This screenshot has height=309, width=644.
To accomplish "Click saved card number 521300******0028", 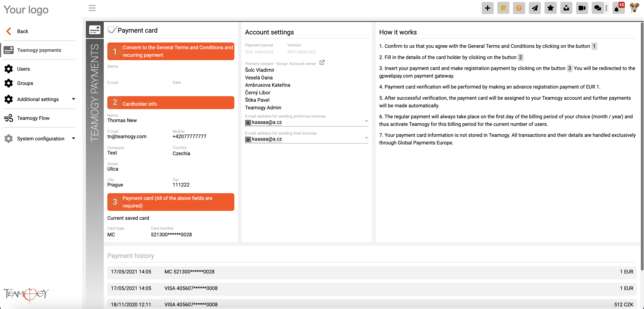I will [171, 235].
